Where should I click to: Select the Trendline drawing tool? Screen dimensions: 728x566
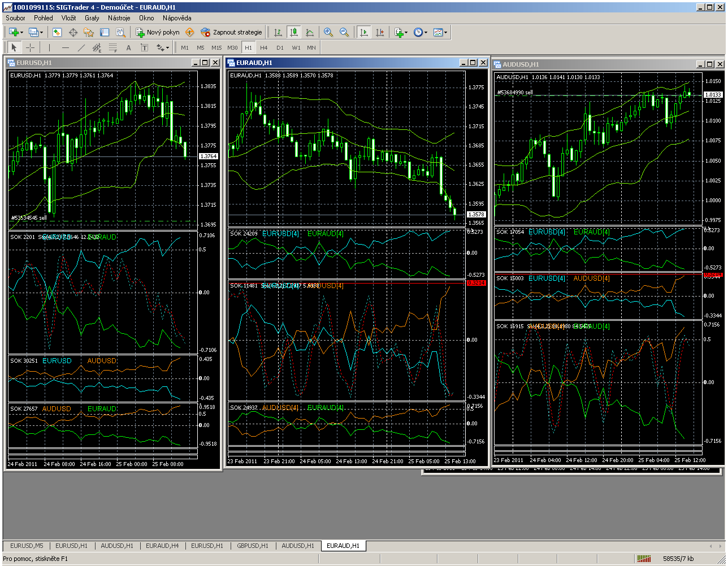[81, 47]
